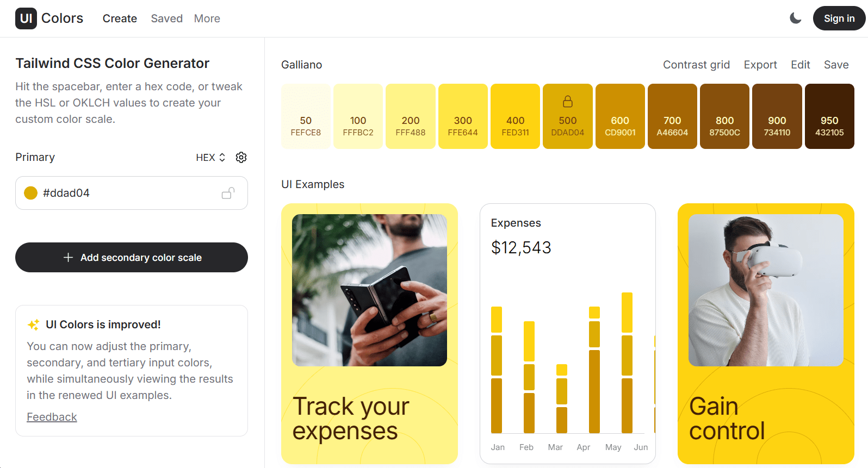Click Edit for Galliano palette
The width and height of the screenshot is (868, 468).
801,65
